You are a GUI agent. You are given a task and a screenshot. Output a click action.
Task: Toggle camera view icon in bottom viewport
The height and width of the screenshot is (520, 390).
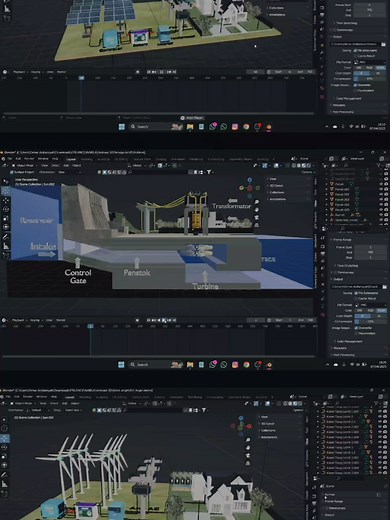(248, 455)
